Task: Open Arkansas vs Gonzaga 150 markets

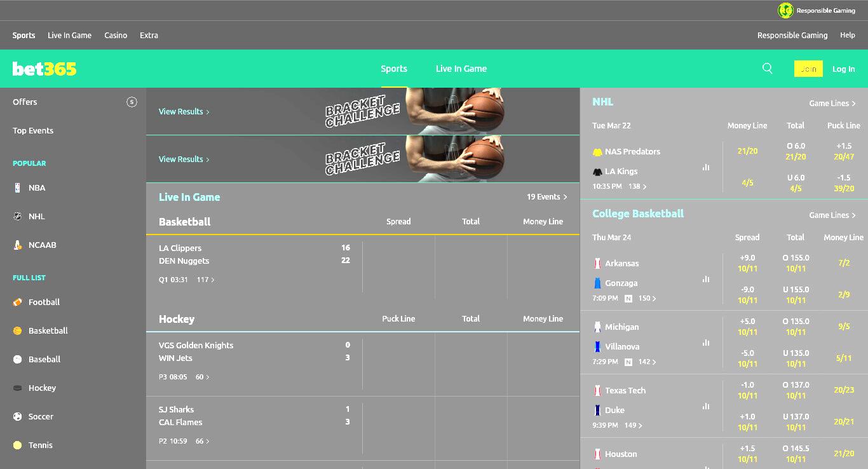Action: click(x=648, y=298)
